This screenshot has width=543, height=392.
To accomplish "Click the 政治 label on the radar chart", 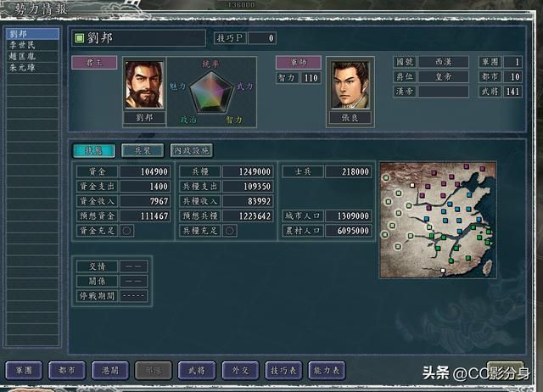I will pyautogui.click(x=188, y=120).
